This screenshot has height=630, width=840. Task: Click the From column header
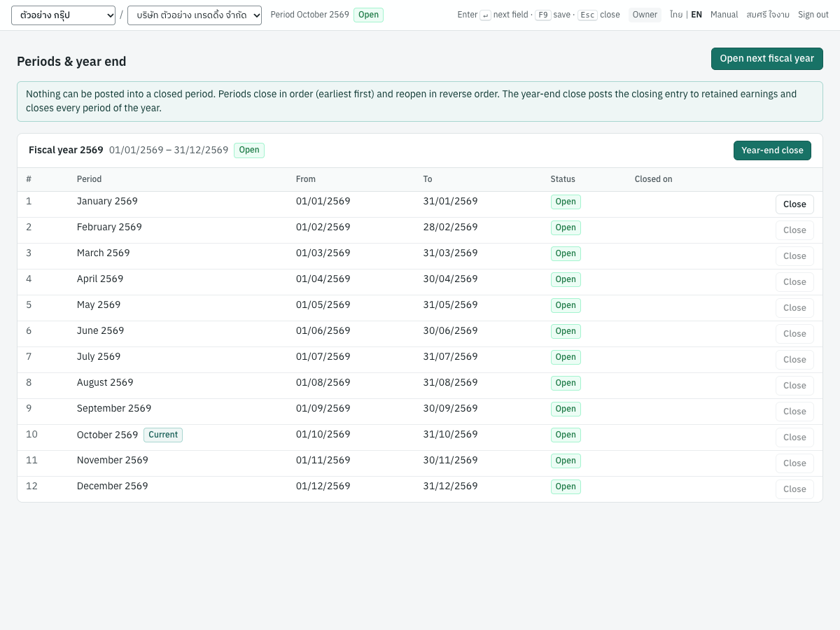[x=306, y=179]
